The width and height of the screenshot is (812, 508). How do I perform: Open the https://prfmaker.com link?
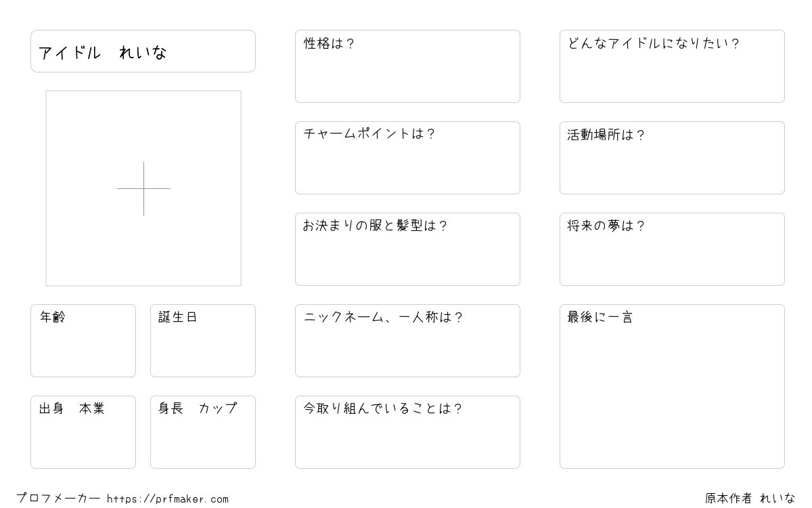pyautogui.click(x=168, y=499)
